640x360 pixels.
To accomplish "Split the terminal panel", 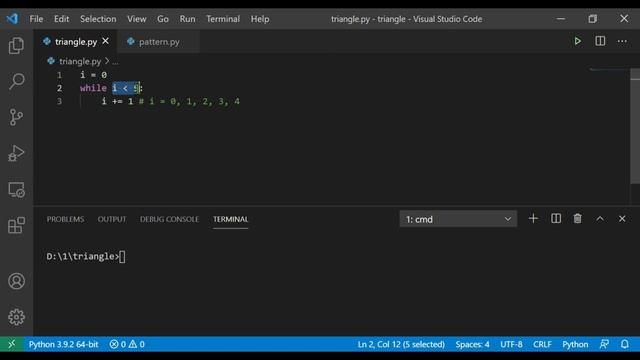I will 556,219.
